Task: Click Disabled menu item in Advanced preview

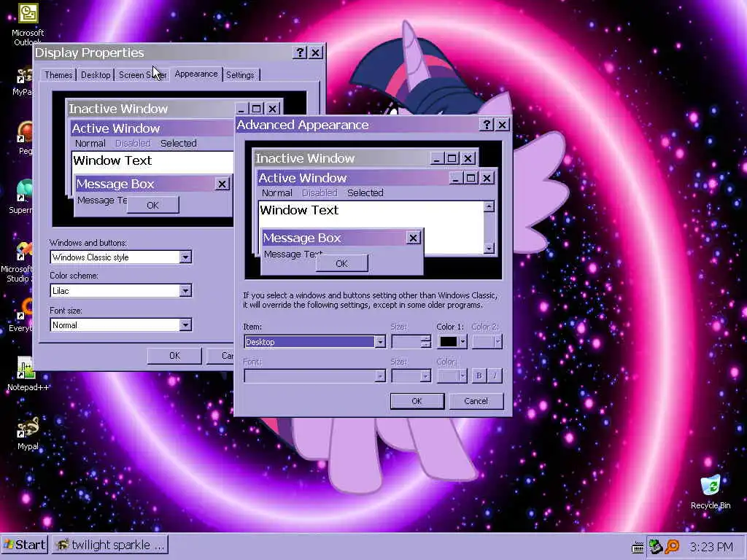Action: [320, 192]
